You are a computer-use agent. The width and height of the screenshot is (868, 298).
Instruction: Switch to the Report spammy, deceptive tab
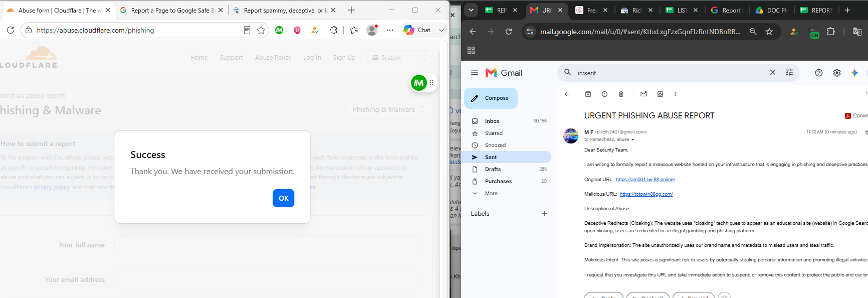[285, 10]
